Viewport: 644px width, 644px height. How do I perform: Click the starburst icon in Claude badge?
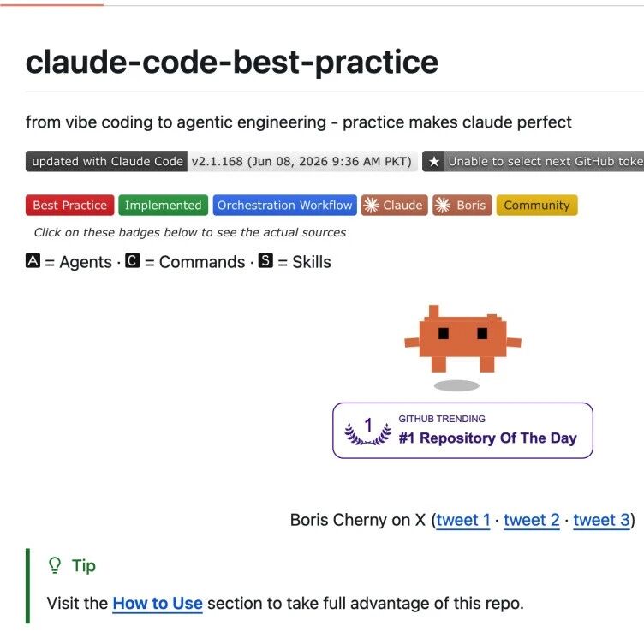372,205
